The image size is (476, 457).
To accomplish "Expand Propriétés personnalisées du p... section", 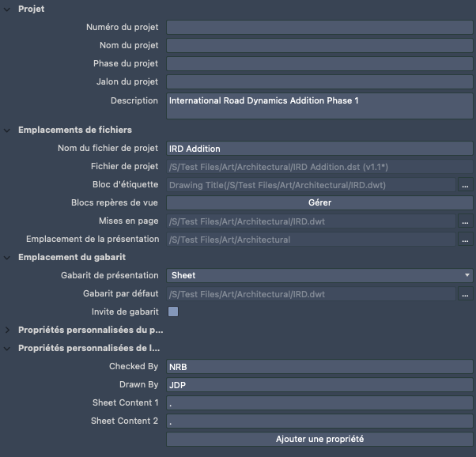I will tap(8, 330).
